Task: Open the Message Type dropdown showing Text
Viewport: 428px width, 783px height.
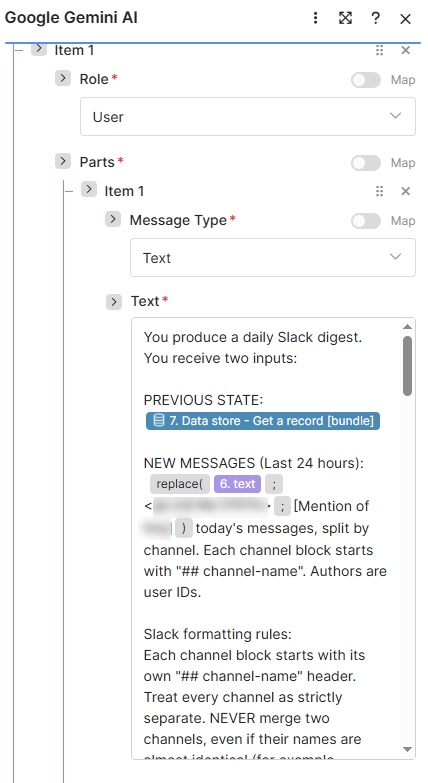Action: tap(273, 257)
